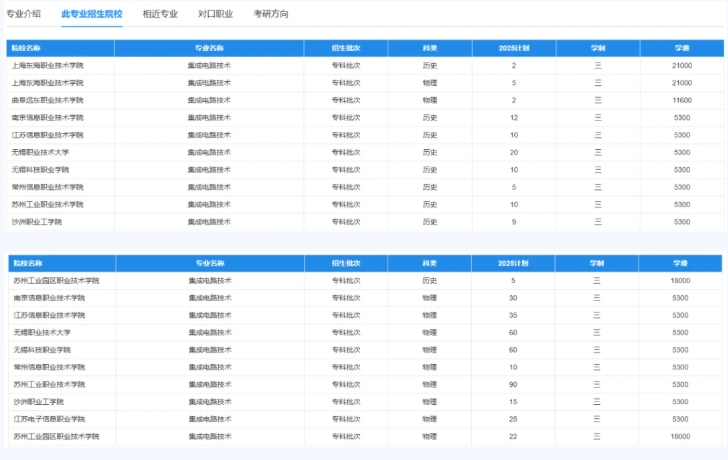The height and width of the screenshot is (460, 728).
Task: Open the 对口职业 tab
Action: (x=215, y=14)
